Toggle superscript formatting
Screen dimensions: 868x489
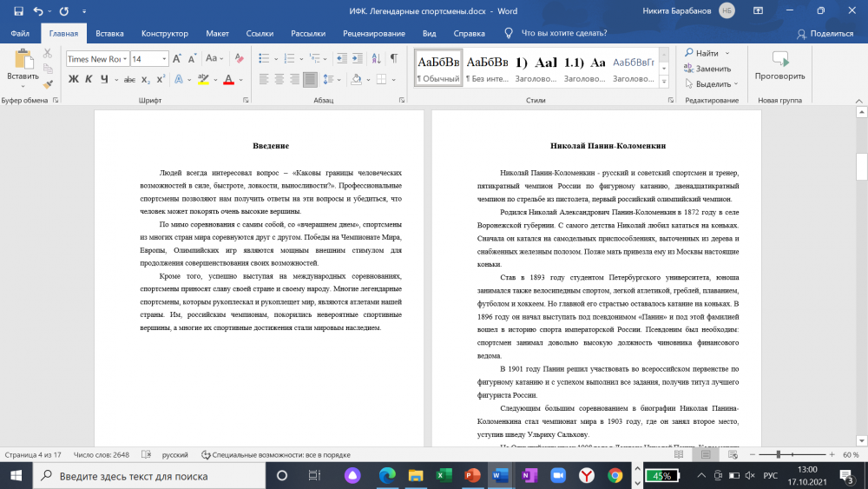[161, 80]
